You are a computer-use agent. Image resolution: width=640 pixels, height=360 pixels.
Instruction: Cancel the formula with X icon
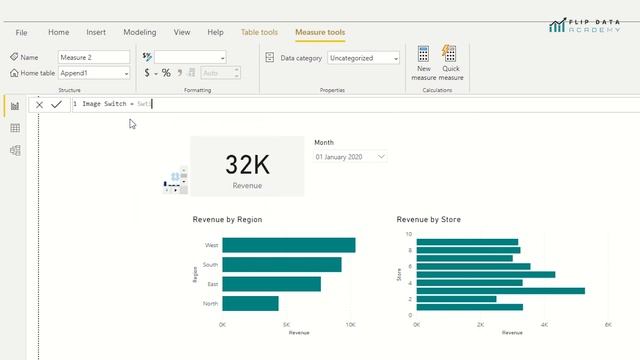coord(39,104)
